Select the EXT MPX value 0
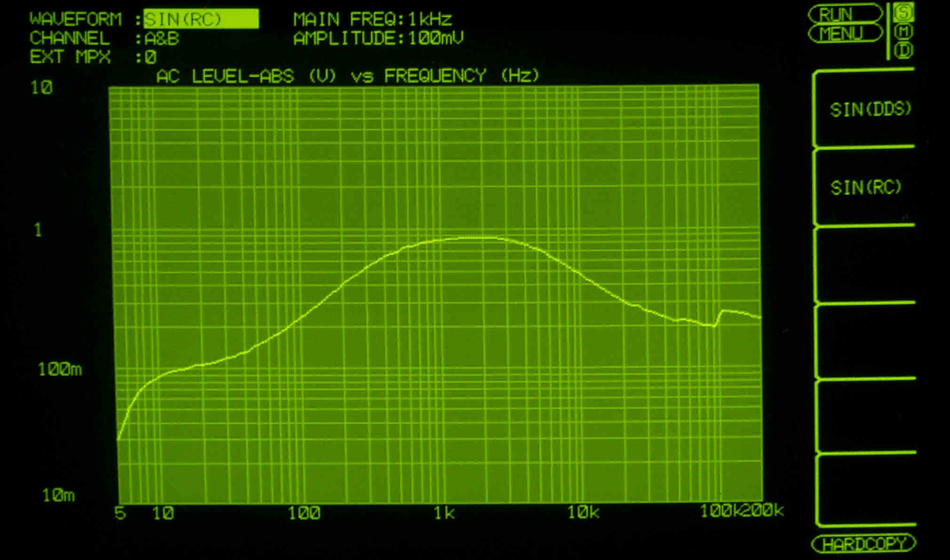Image resolution: width=950 pixels, height=560 pixels. (x=150, y=57)
